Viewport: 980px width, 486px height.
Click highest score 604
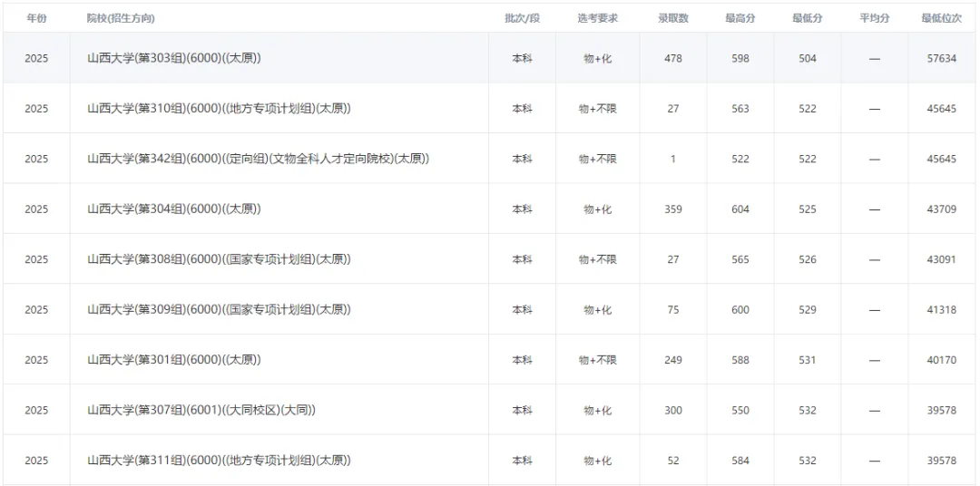pos(740,209)
